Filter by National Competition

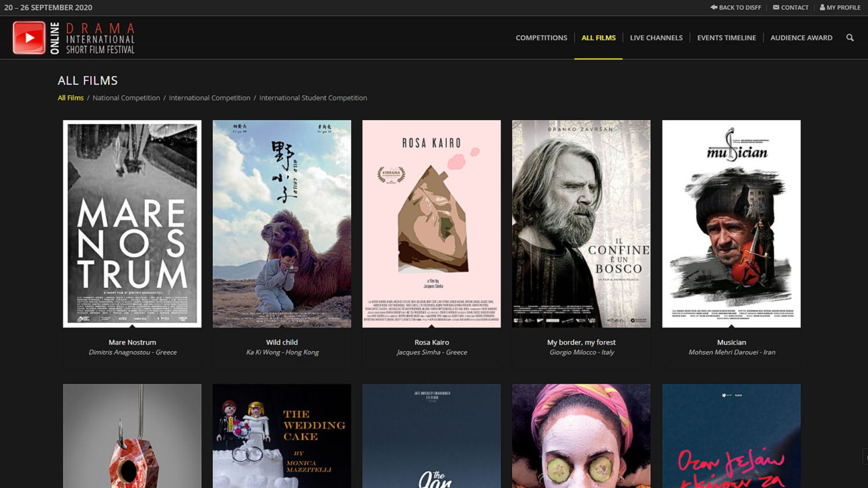tap(126, 98)
